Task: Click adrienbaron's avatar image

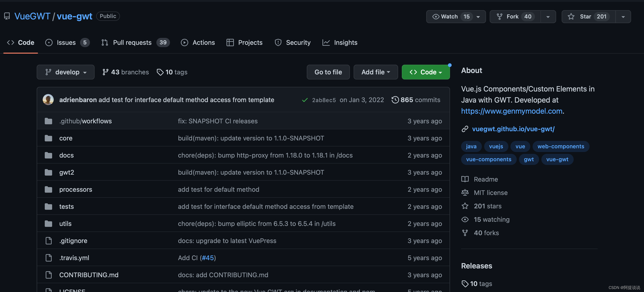Action: [x=48, y=100]
